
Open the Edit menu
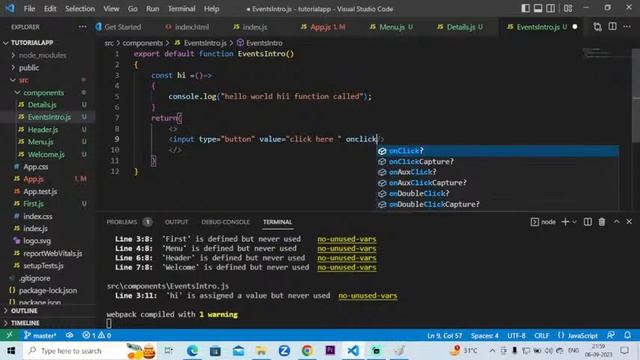point(50,9)
